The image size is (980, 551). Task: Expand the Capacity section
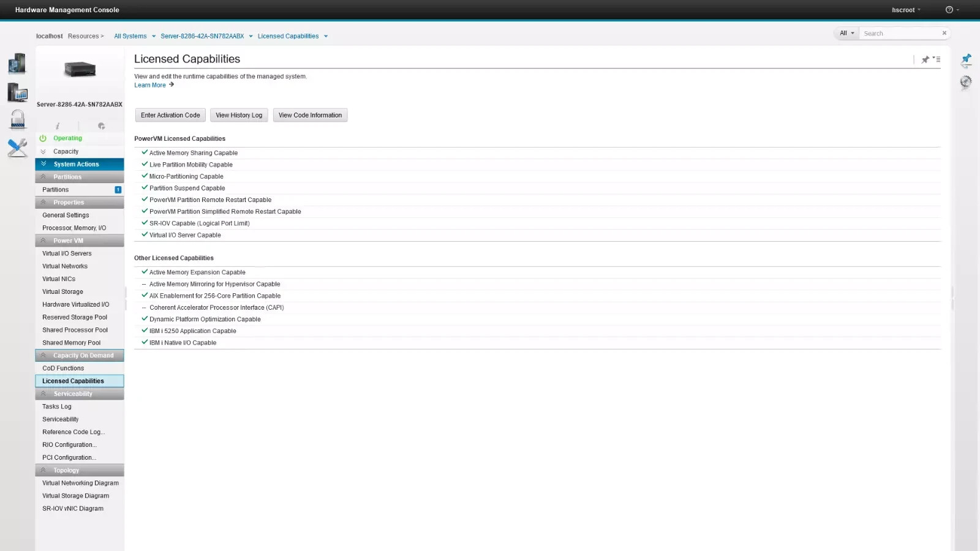coord(80,151)
